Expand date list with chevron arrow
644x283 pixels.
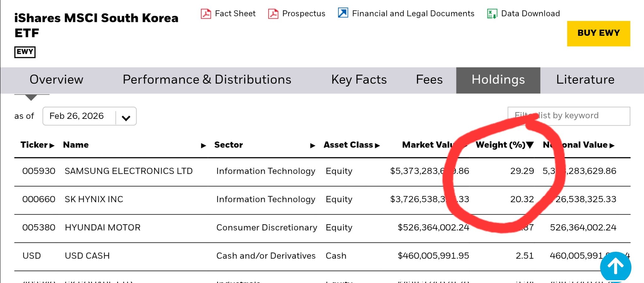pyautogui.click(x=126, y=118)
